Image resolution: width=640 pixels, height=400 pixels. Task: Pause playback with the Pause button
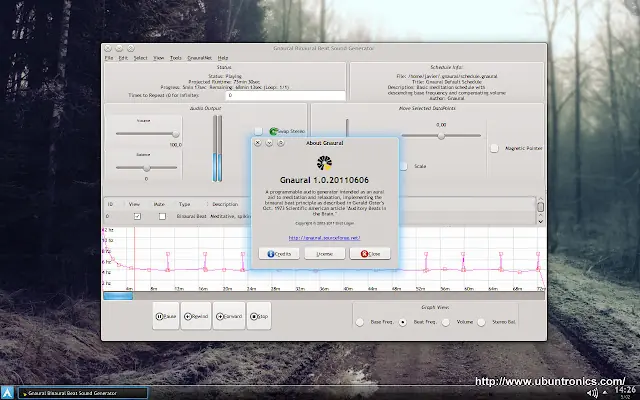166,316
